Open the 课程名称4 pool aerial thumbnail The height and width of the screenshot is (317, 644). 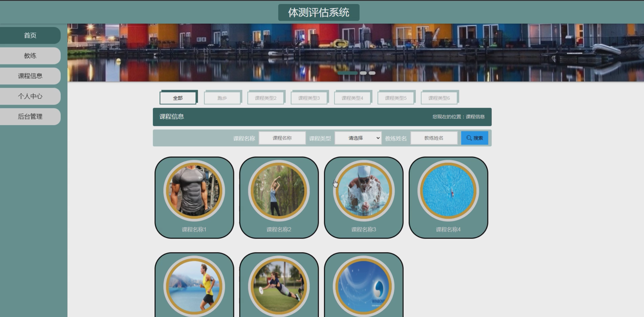click(x=448, y=191)
